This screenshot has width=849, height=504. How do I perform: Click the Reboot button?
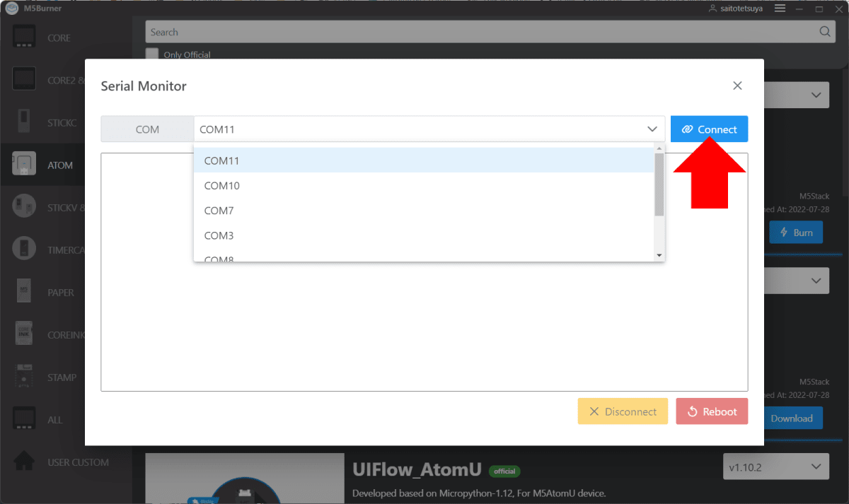[712, 411]
